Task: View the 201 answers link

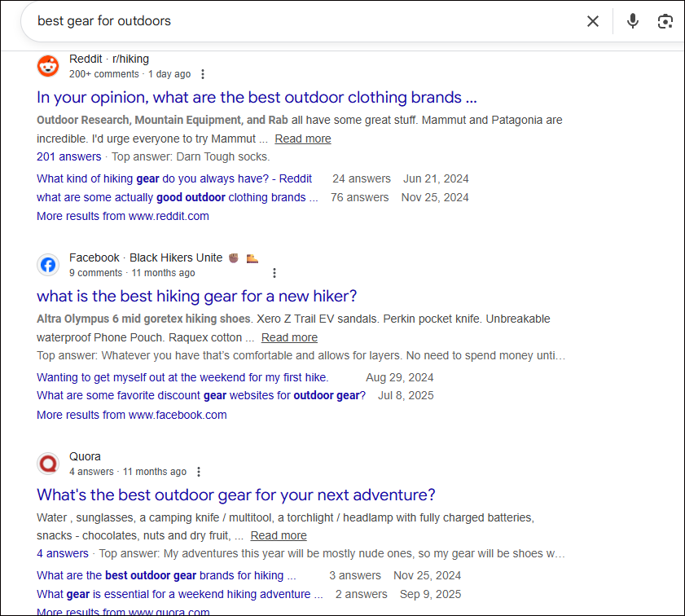Action: pyautogui.click(x=69, y=156)
